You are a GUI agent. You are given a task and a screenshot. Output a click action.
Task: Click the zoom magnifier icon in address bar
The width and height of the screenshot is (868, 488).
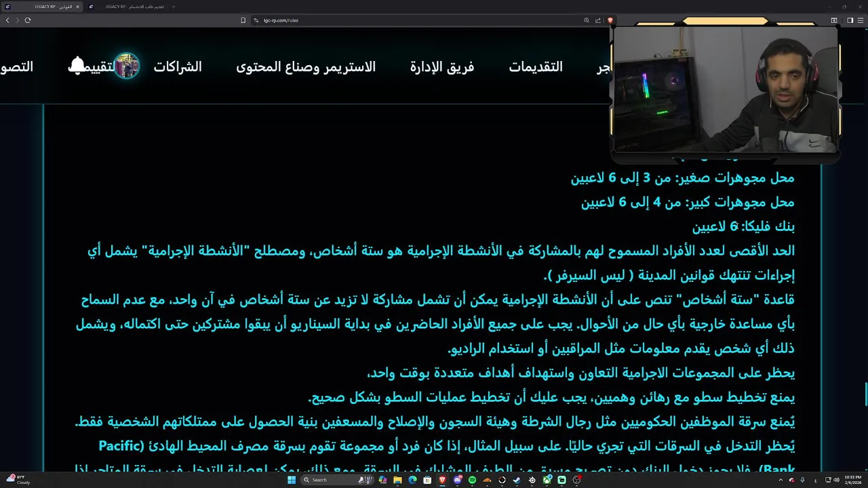click(x=587, y=20)
